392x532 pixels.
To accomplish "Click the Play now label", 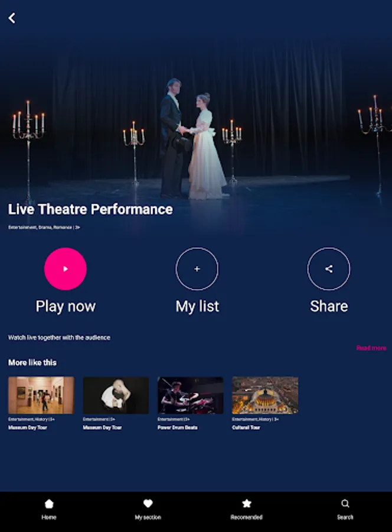I will (66, 306).
